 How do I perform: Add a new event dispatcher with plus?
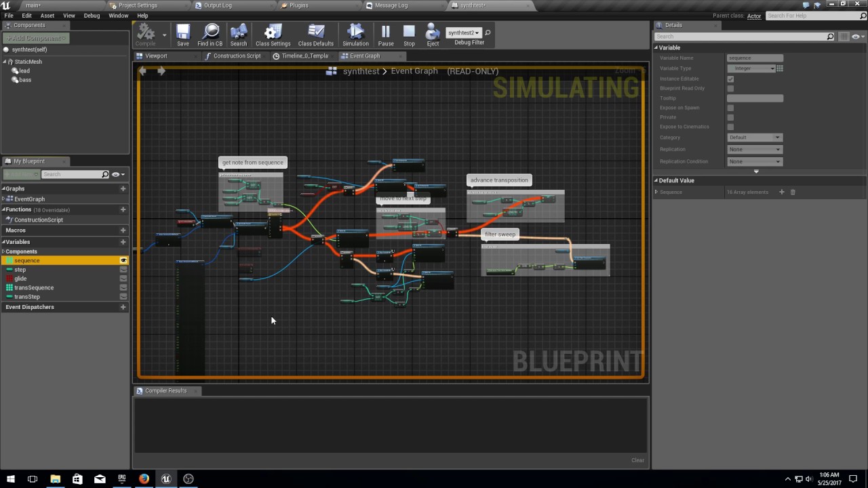coord(123,307)
